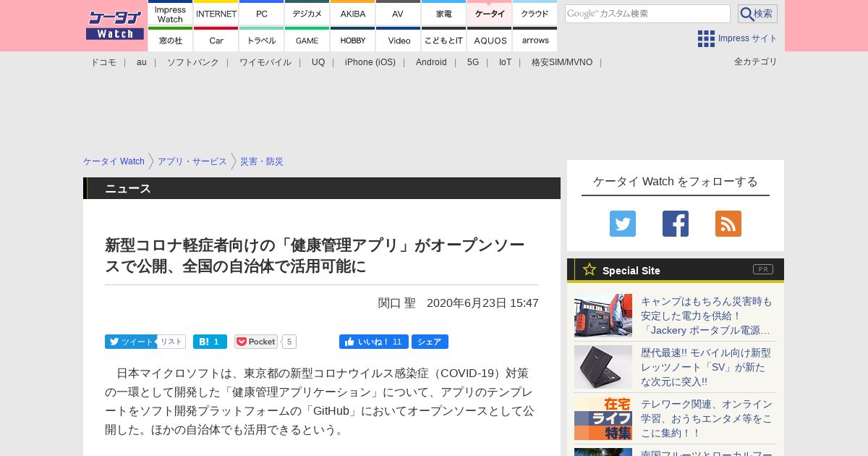Screen dimensions: 868x456
Task: Open the デジカメ tab
Action: pyautogui.click(x=307, y=13)
